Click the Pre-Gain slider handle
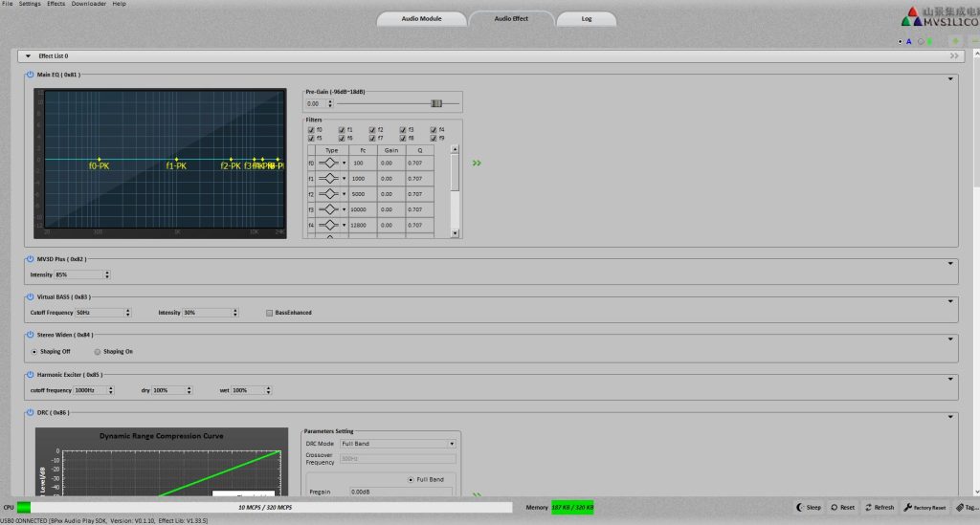Screen dimensions: 980x525 [436, 103]
